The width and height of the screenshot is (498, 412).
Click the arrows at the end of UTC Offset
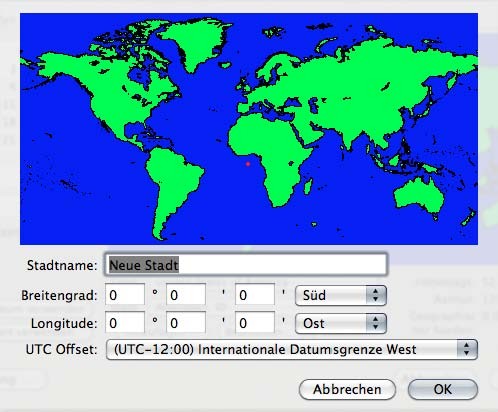pos(467,349)
